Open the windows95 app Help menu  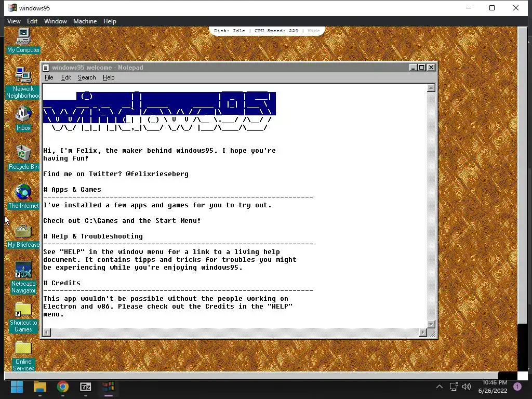tap(110, 21)
